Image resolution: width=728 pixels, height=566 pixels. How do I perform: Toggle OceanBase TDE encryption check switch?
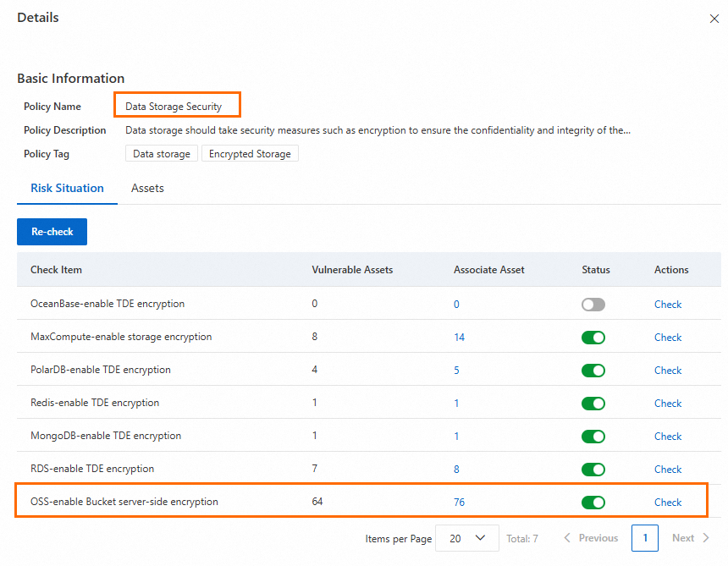pos(593,305)
